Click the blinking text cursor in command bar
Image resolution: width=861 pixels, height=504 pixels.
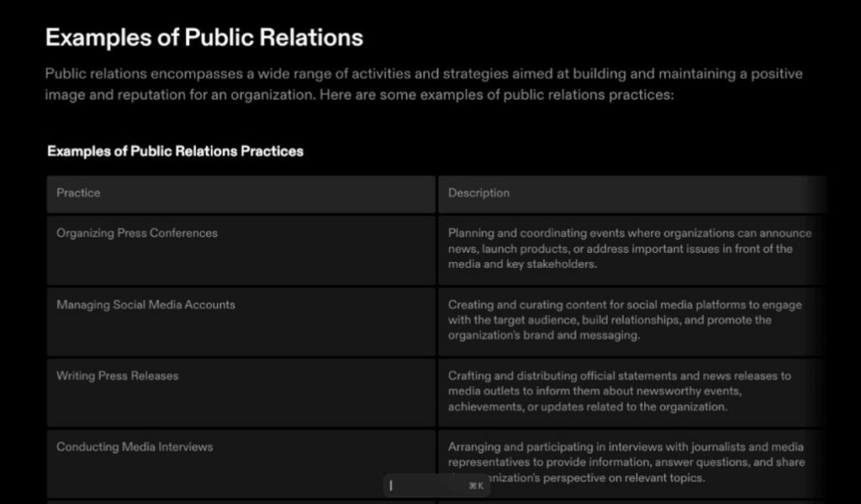391,486
